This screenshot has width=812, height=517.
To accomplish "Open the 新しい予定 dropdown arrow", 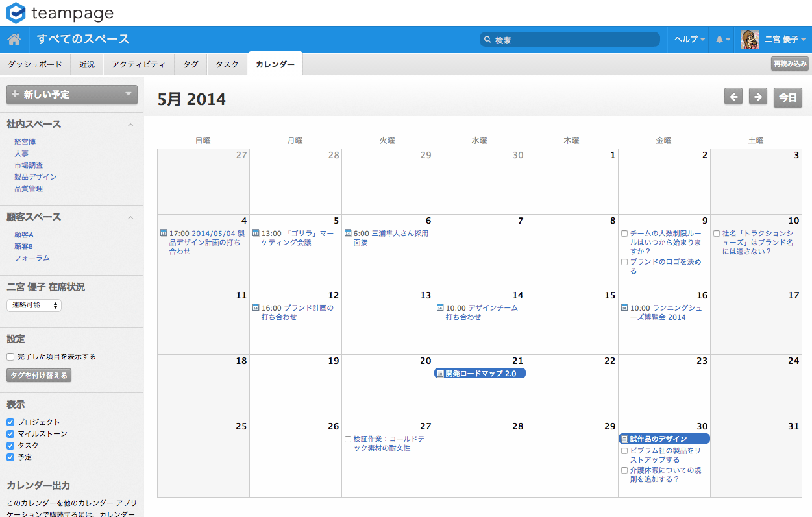I will pos(129,95).
